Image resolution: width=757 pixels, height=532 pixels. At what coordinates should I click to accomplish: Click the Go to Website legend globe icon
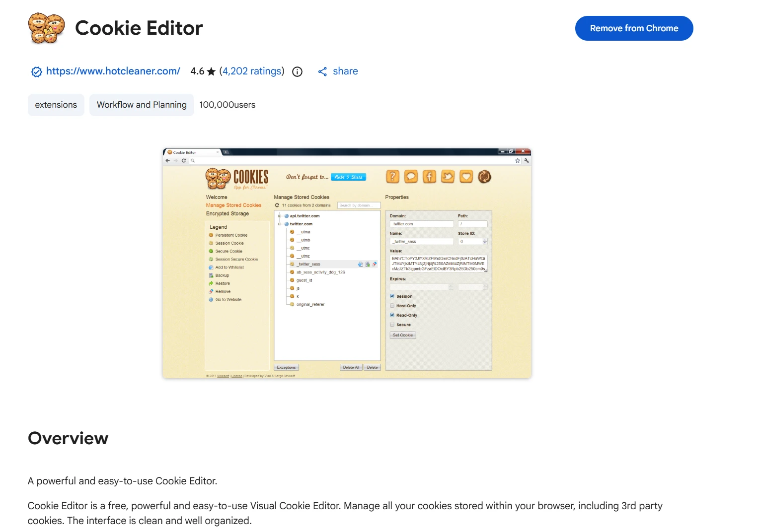(211, 299)
